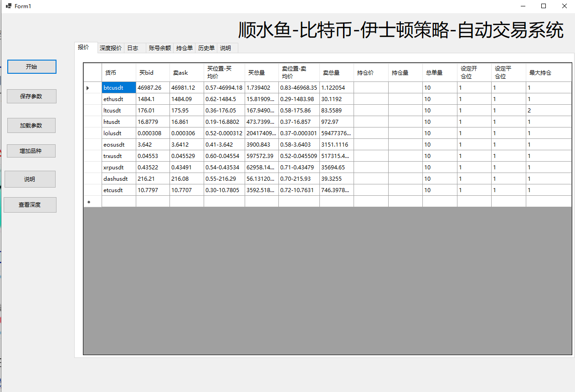Switch to the 深度报价 tab

click(111, 48)
